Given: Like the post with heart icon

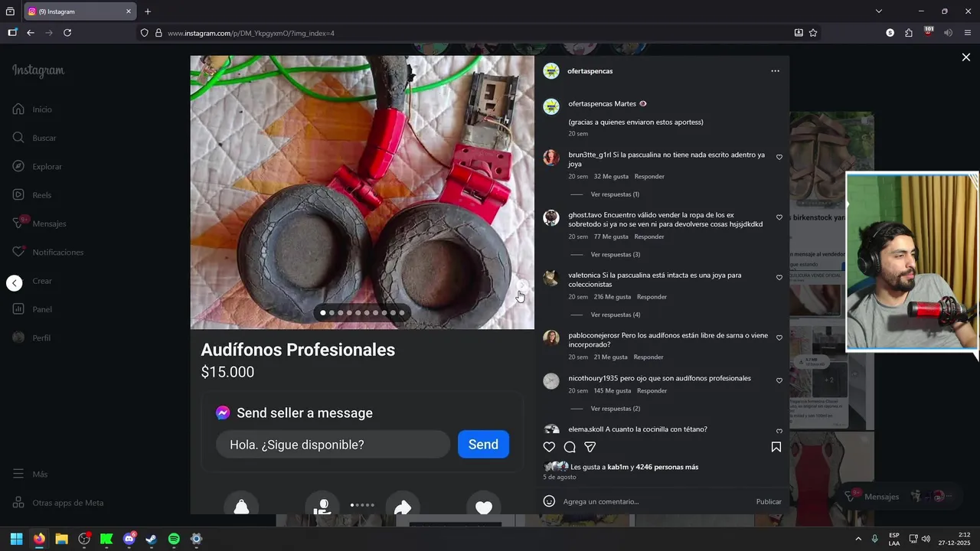Looking at the screenshot, I should (x=549, y=447).
